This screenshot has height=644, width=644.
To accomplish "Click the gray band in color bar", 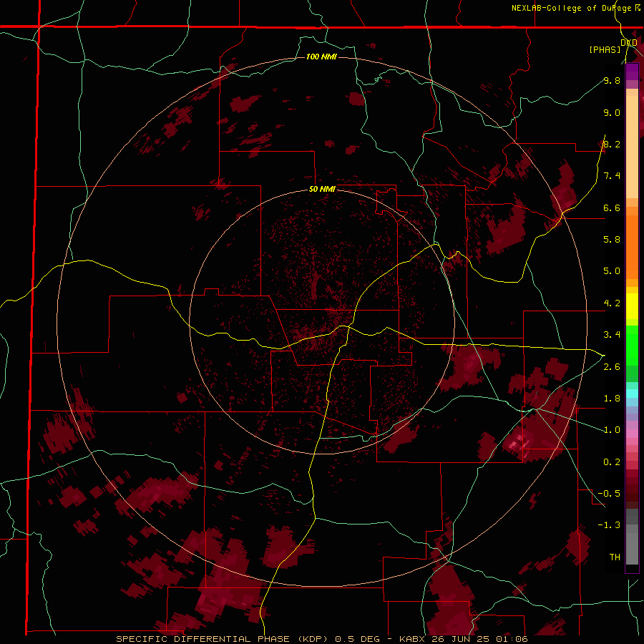I will pos(632,537).
